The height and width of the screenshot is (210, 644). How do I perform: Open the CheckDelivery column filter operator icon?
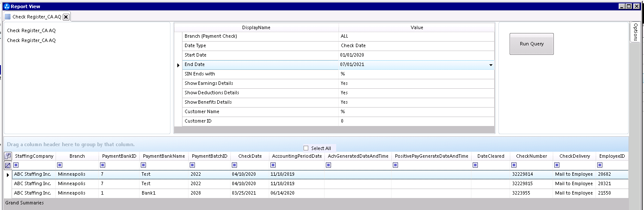click(557, 165)
